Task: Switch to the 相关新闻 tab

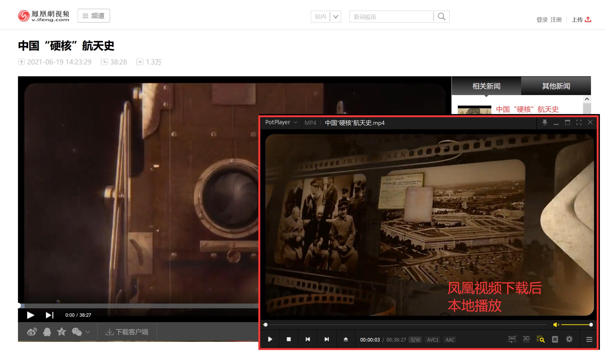Action: [486, 86]
